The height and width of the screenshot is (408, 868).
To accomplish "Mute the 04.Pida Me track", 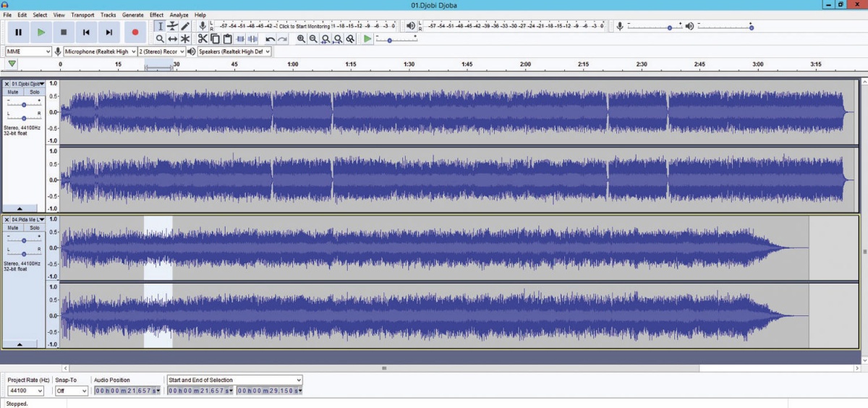I will (x=14, y=228).
